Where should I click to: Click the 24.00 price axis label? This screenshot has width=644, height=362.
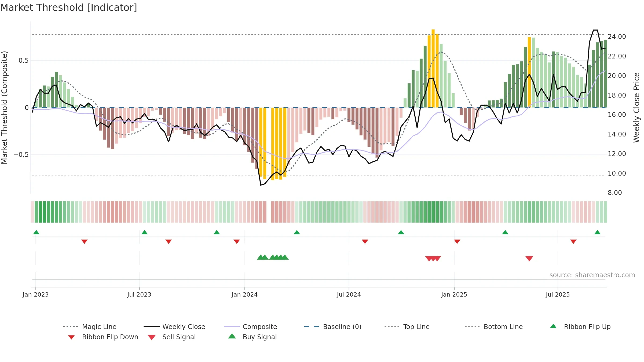click(617, 36)
